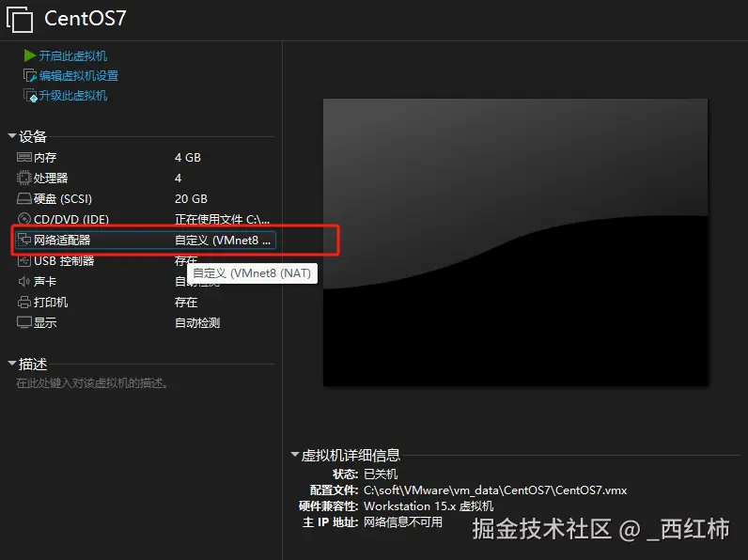Viewport: 748px width, 560px height.
Task: Click 自定义 (VMnet8 ... value
Action: 223,240
